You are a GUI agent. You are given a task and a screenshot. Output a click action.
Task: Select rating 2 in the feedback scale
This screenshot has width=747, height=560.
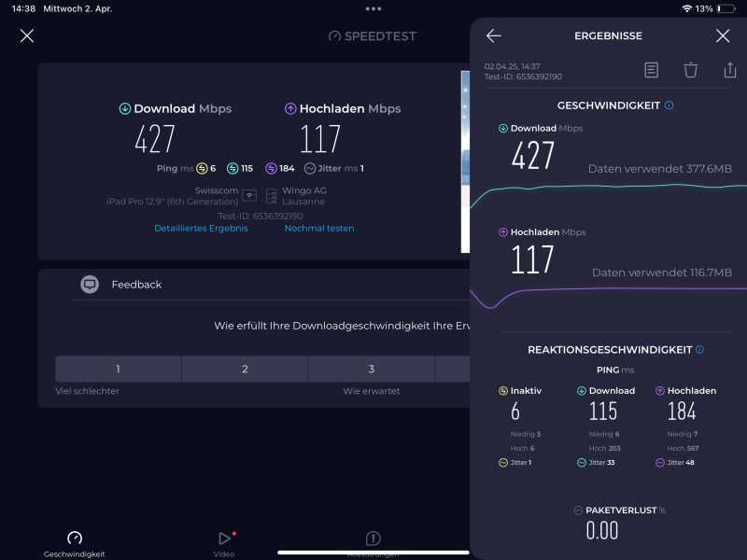click(245, 369)
